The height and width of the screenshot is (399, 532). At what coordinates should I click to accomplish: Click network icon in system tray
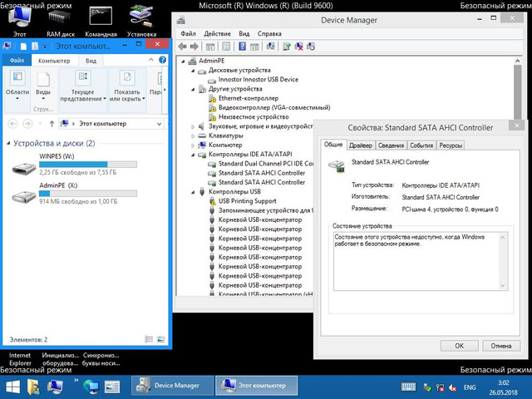(440, 387)
